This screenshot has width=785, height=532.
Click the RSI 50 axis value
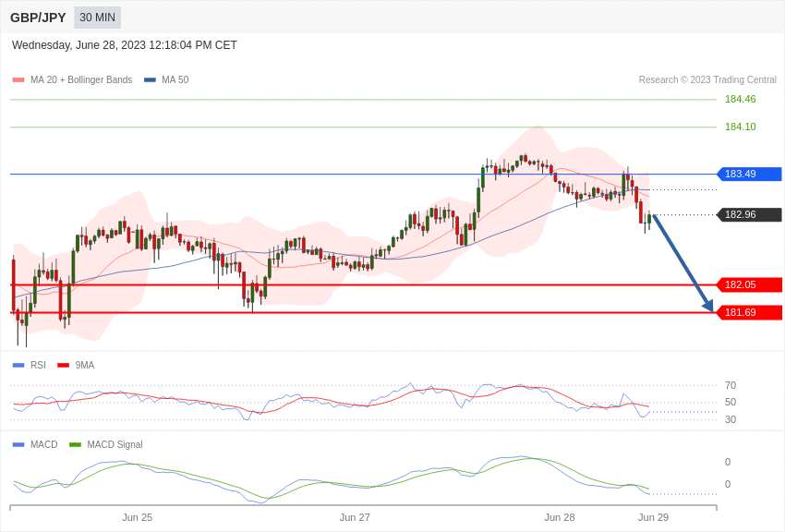tap(731, 403)
